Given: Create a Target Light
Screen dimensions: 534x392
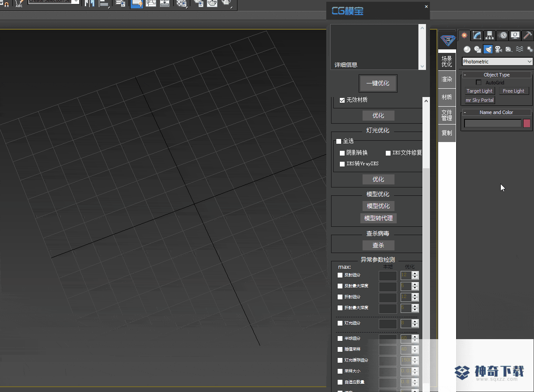Looking at the screenshot, I should click(479, 91).
